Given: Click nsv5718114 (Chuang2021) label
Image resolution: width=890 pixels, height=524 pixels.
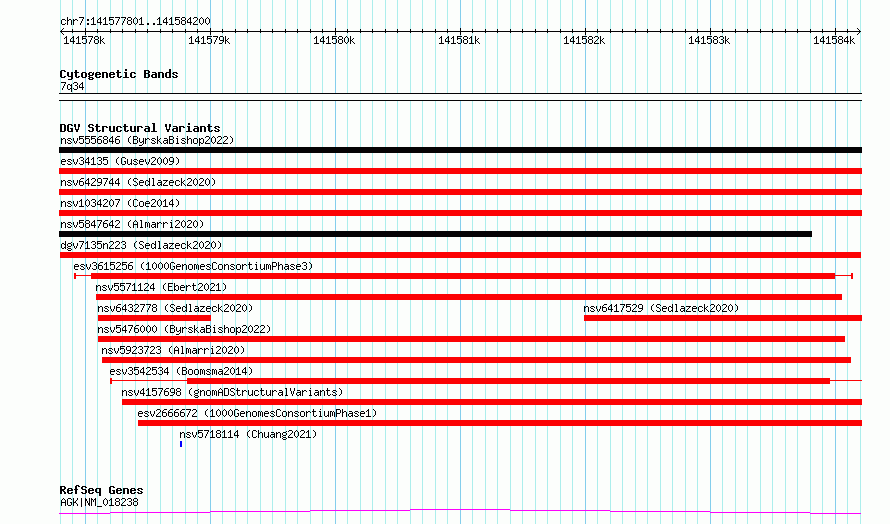Looking at the screenshot, I should pos(248,434).
